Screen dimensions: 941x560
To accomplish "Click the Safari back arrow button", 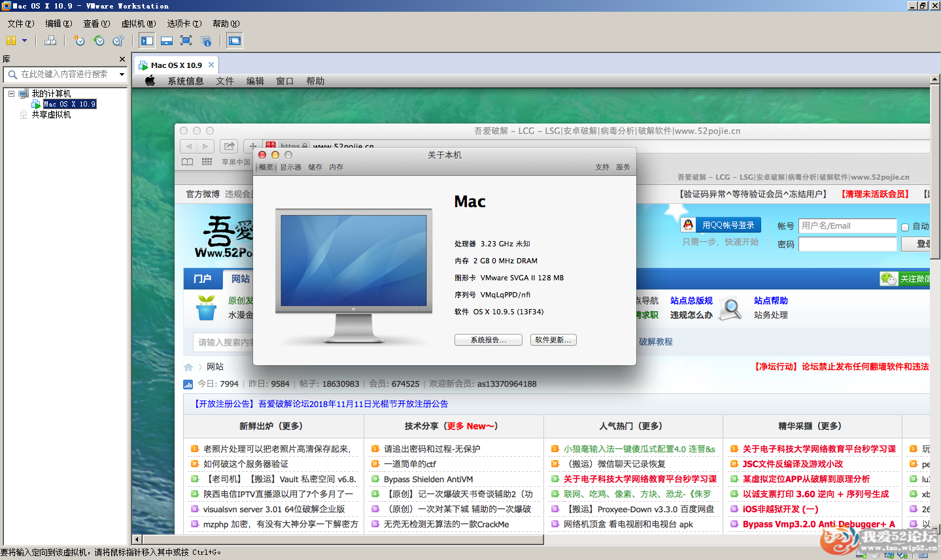I will coord(189,146).
